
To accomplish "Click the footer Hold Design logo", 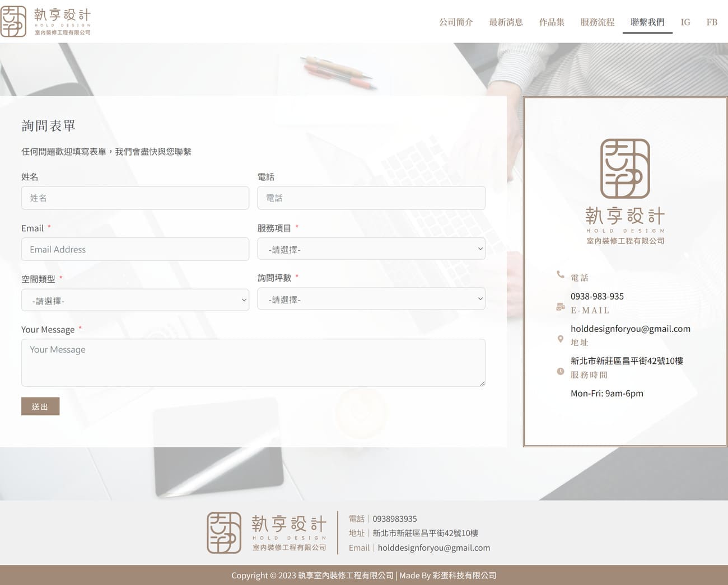I will pos(267,533).
